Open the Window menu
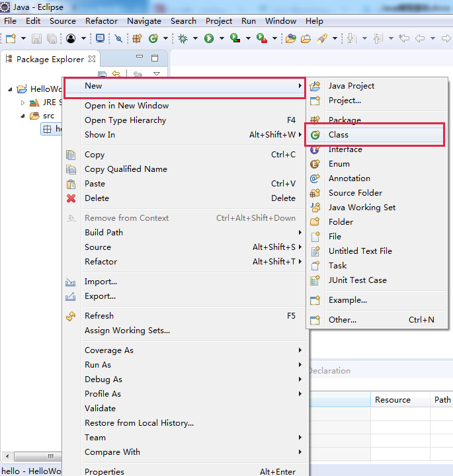 pyautogui.click(x=280, y=21)
